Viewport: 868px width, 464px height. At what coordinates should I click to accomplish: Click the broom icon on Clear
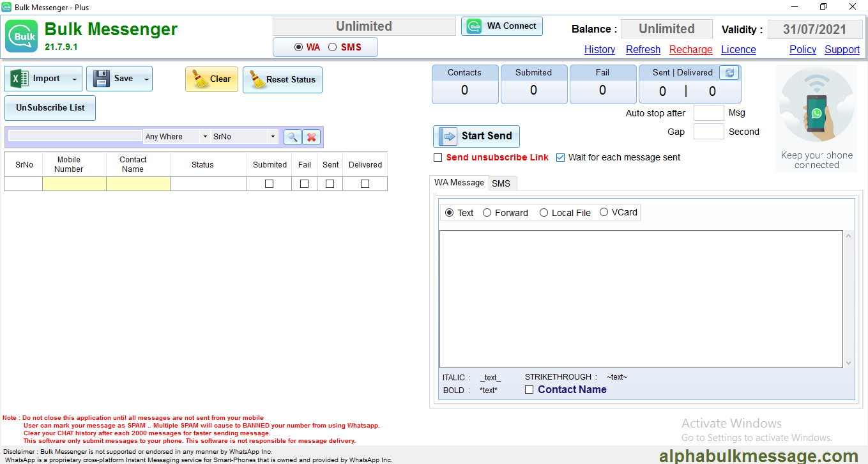201,79
